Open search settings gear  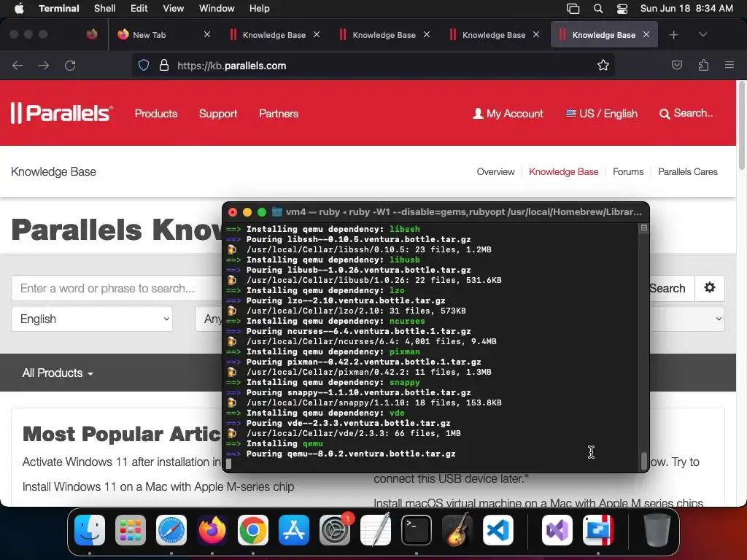click(709, 287)
